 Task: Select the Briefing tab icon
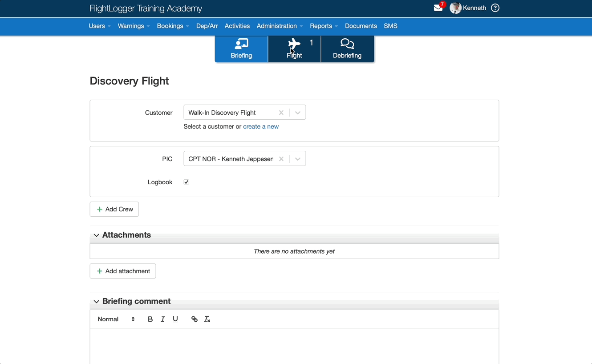click(x=241, y=44)
